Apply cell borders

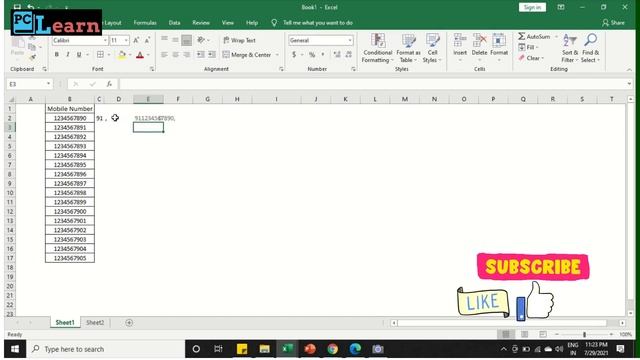coord(100,54)
